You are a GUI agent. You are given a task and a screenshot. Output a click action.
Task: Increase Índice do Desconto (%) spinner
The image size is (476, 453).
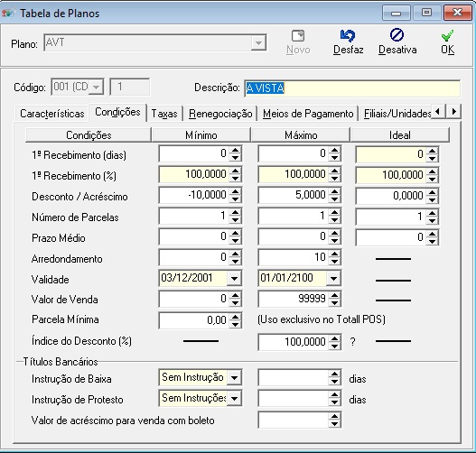[334, 338]
